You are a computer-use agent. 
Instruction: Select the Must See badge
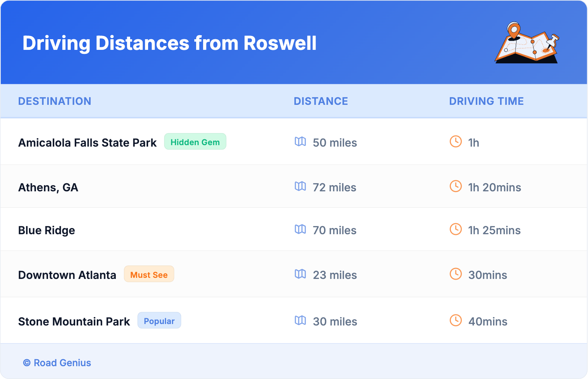click(149, 275)
